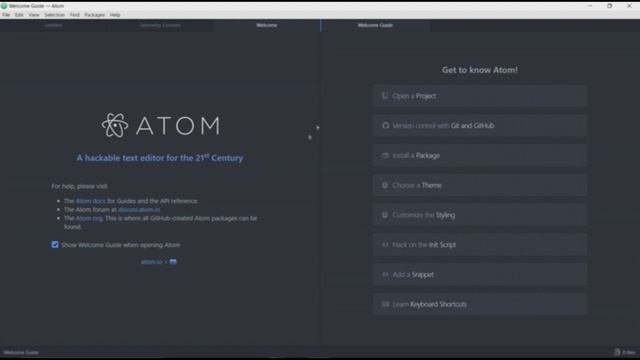Screen dimensions: 640x360
Task: Click Welcome Guide in the status bar
Action: [x=21, y=352]
